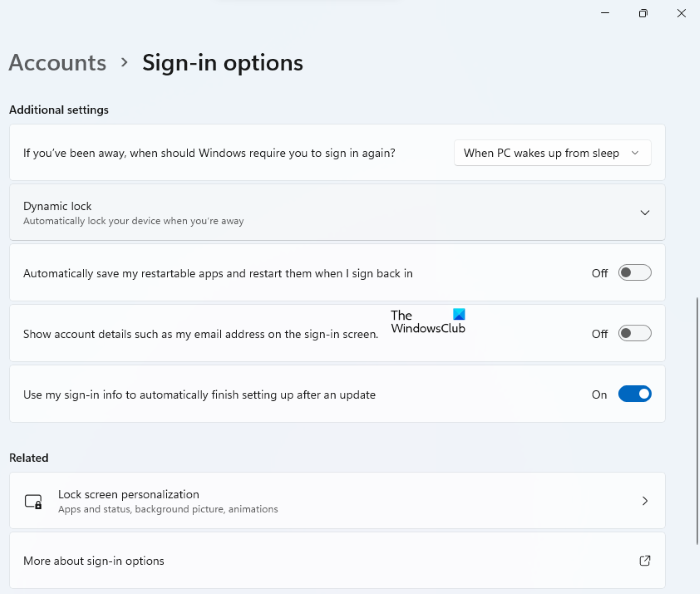Screen dimensions: 700x594
Task: Click the external link icon for sign-in options
Action: 645,561
